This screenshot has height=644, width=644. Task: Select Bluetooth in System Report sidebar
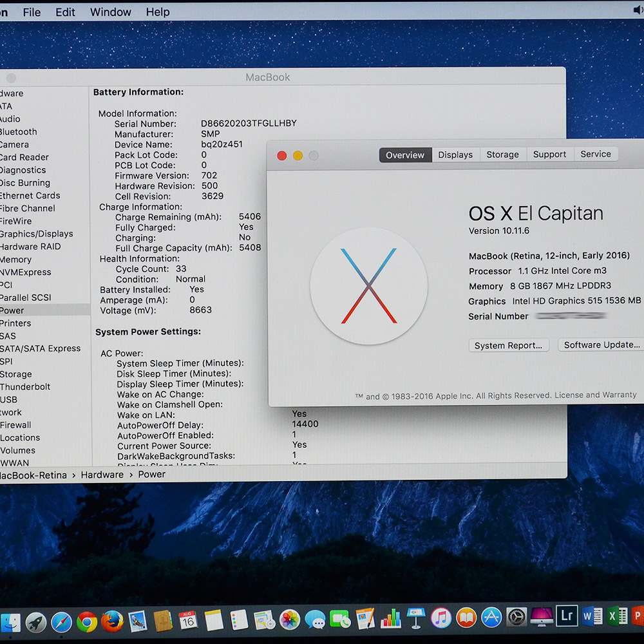coord(19,132)
